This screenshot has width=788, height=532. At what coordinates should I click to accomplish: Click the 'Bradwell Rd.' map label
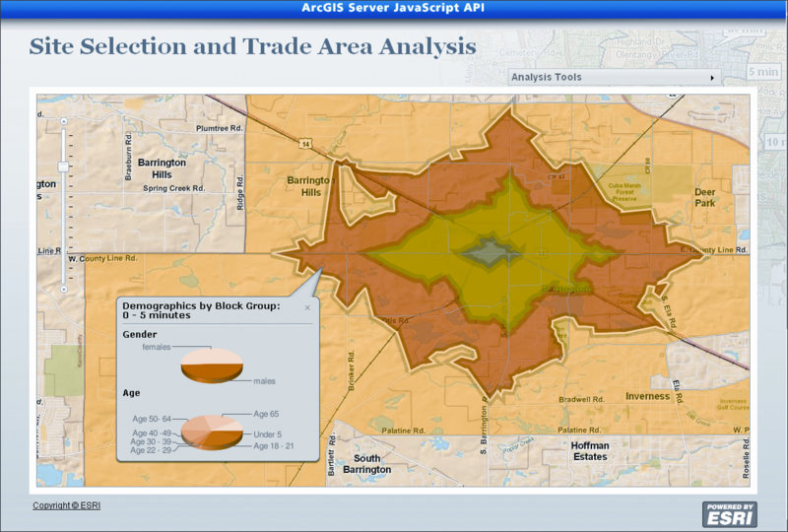coord(581,399)
